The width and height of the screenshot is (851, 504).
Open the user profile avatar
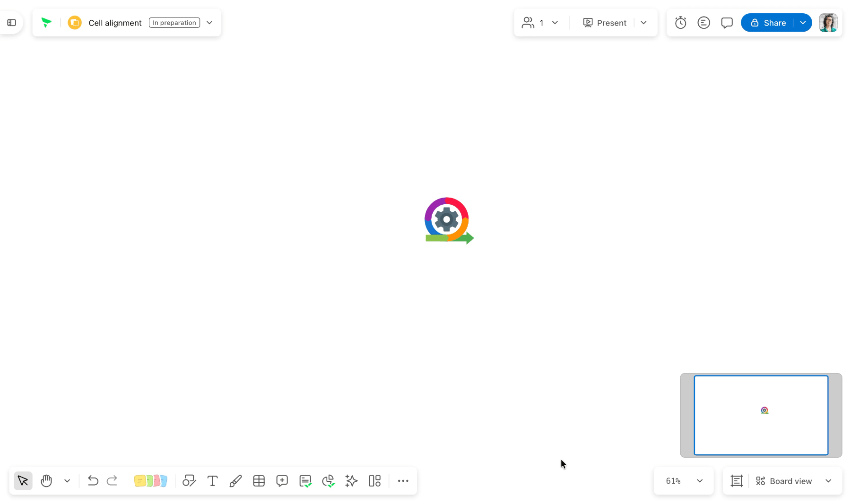[x=828, y=23]
